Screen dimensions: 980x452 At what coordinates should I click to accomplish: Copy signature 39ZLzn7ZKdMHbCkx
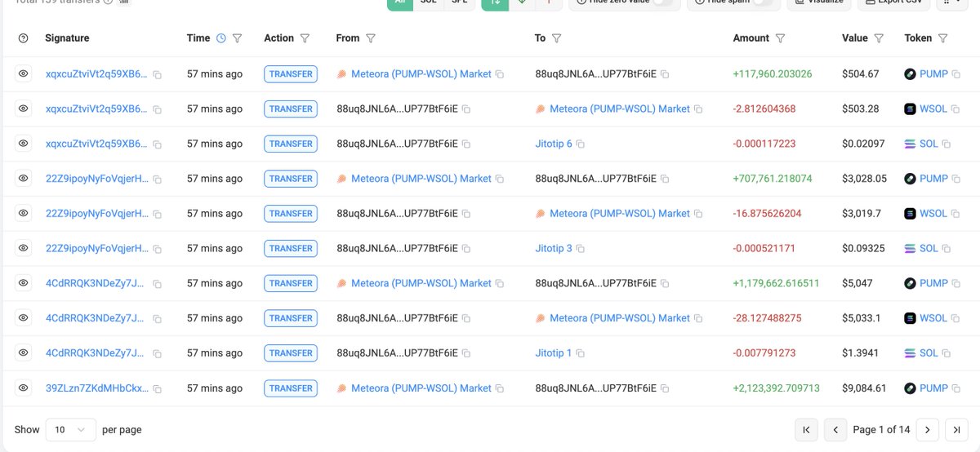(158, 389)
